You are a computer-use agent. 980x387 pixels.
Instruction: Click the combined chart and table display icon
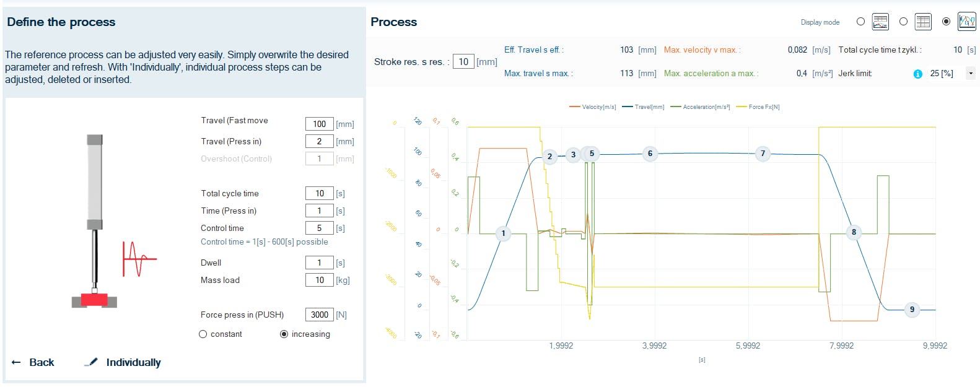pyautogui.click(x=880, y=22)
